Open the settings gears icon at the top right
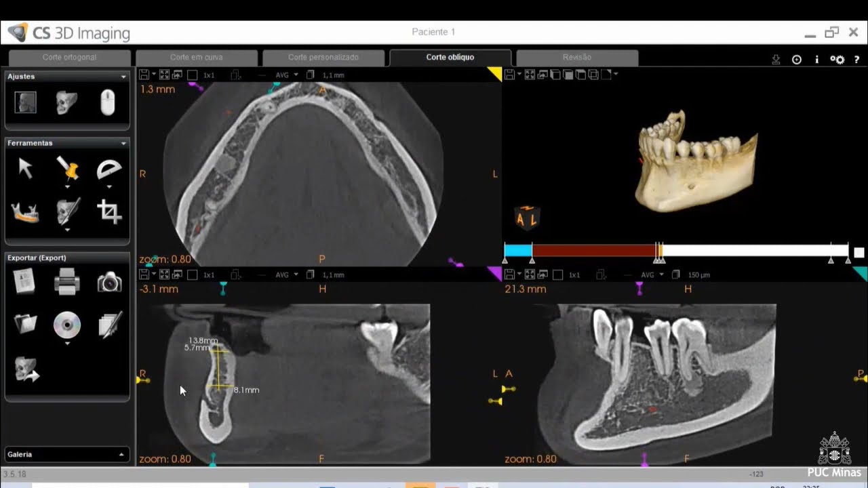868x488 pixels. point(837,60)
